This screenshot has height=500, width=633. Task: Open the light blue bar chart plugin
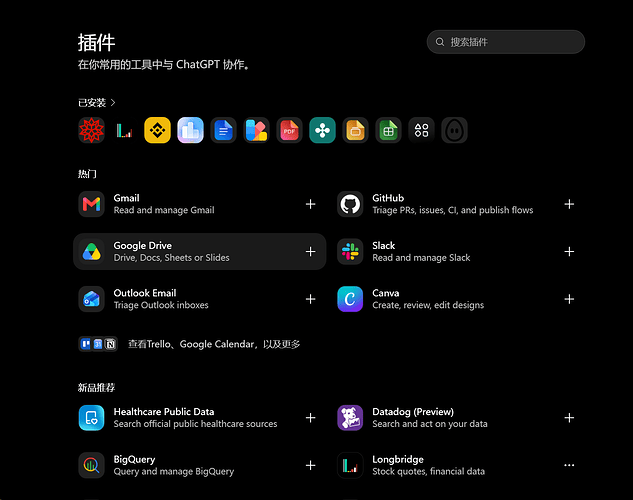(x=191, y=130)
